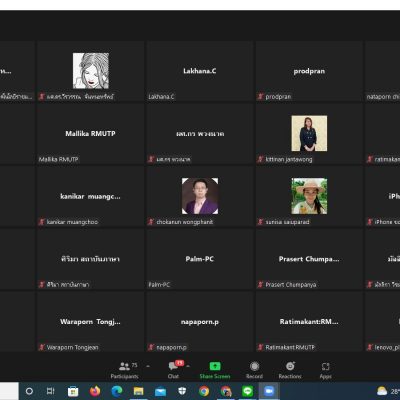Open the Apps panel
400x400 pixels.
click(326, 370)
